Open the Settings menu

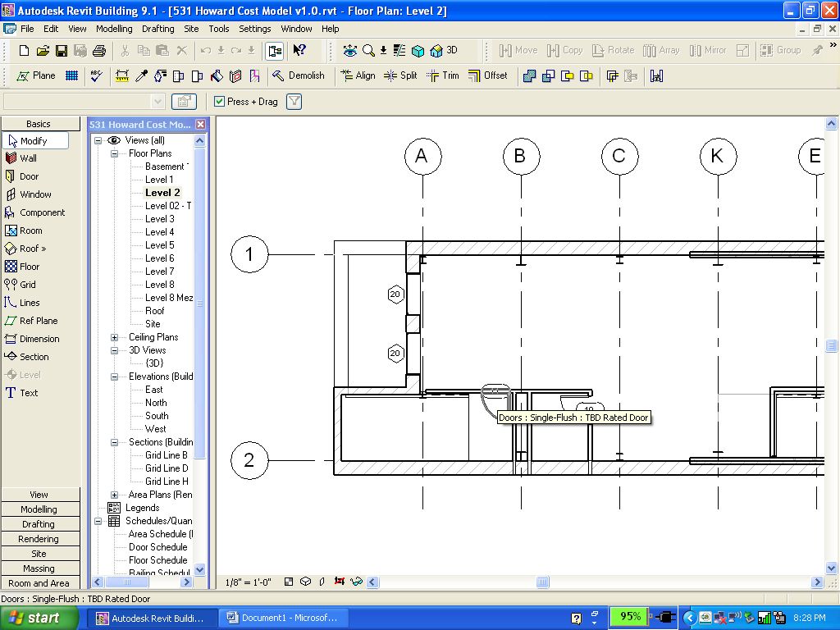(x=254, y=29)
